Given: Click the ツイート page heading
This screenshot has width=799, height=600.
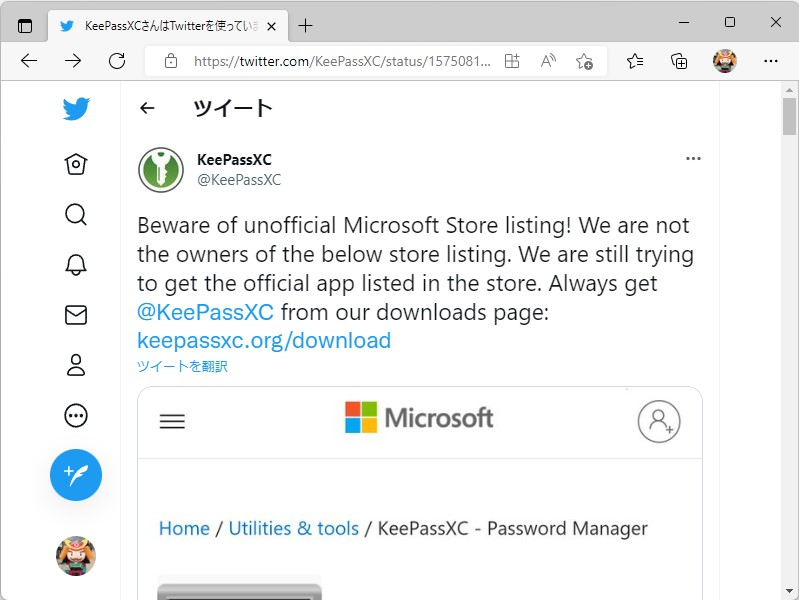Looking at the screenshot, I should (x=233, y=108).
